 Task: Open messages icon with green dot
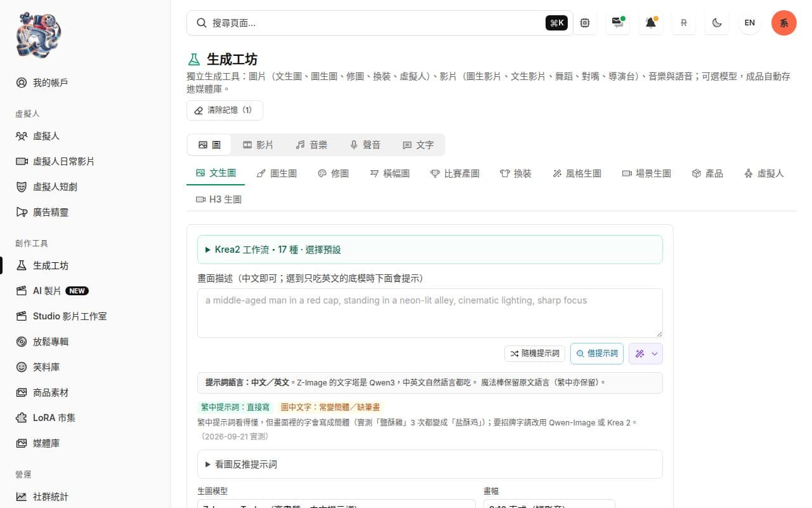pos(618,23)
